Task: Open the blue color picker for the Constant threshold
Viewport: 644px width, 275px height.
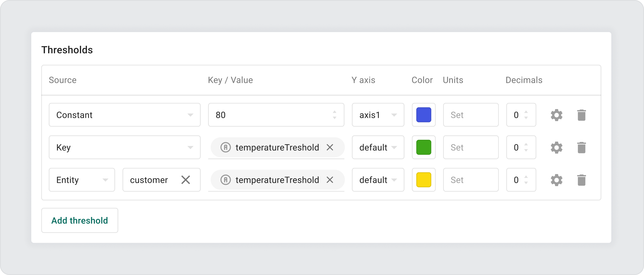Action: pos(423,115)
